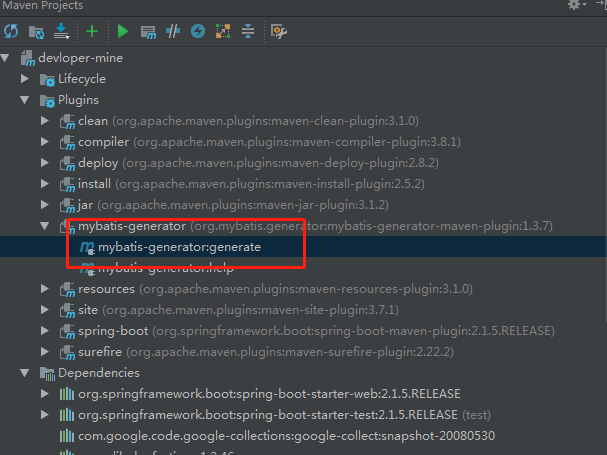Collapse the mybatis-generator plugin node
The width and height of the screenshot is (607, 455).
point(45,226)
